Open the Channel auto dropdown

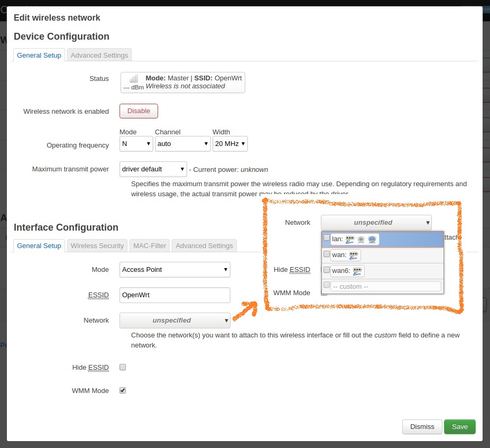(182, 144)
